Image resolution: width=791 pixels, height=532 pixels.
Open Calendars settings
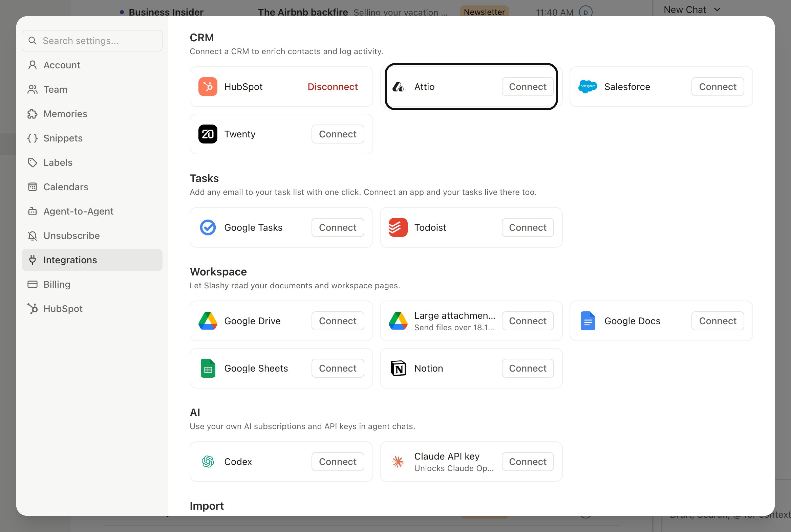(92, 187)
